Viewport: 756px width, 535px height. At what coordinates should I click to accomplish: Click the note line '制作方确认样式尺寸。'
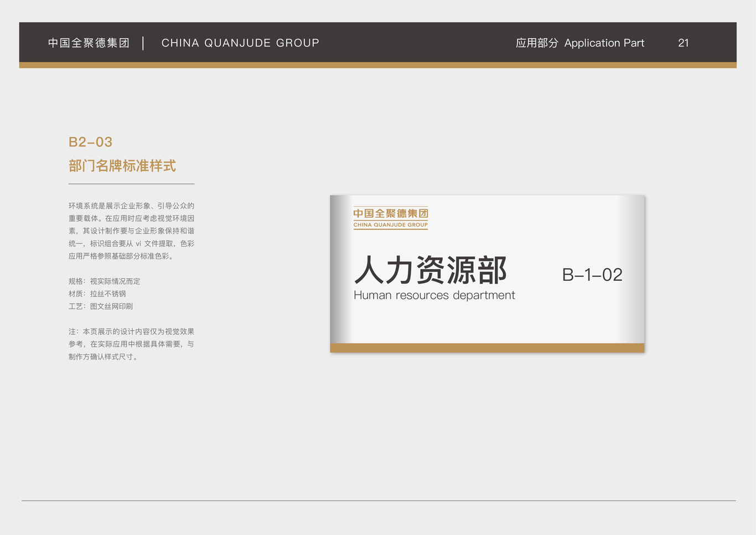(105, 357)
